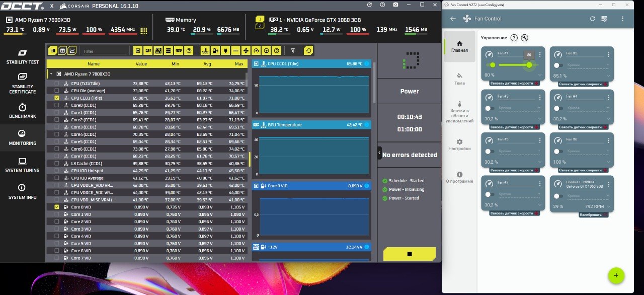Open Fan #4 Кривая curve dropdown
The height and width of the screenshot is (295, 644).
click(588, 108)
